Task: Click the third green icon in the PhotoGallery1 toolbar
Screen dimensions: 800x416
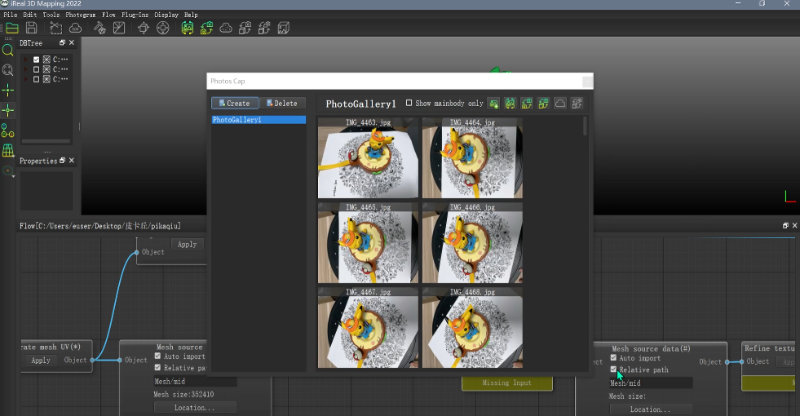Action: click(x=527, y=103)
